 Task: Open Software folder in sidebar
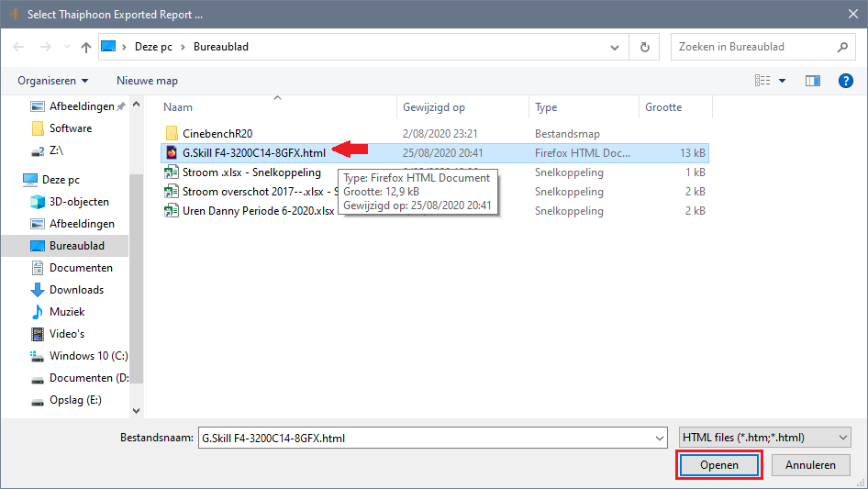pos(71,128)
